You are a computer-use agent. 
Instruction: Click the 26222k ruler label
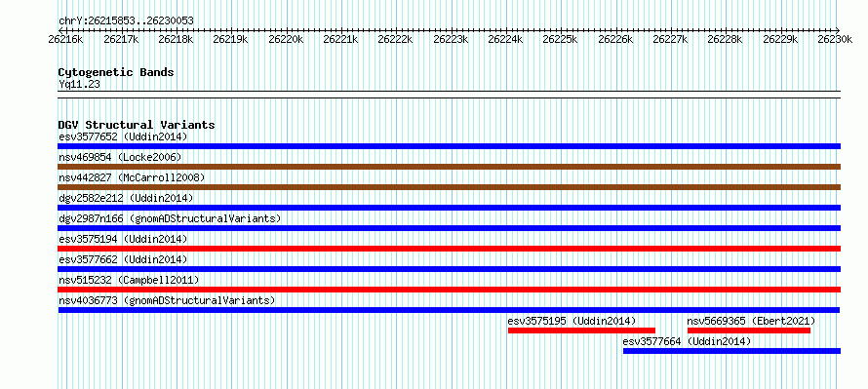395,39
